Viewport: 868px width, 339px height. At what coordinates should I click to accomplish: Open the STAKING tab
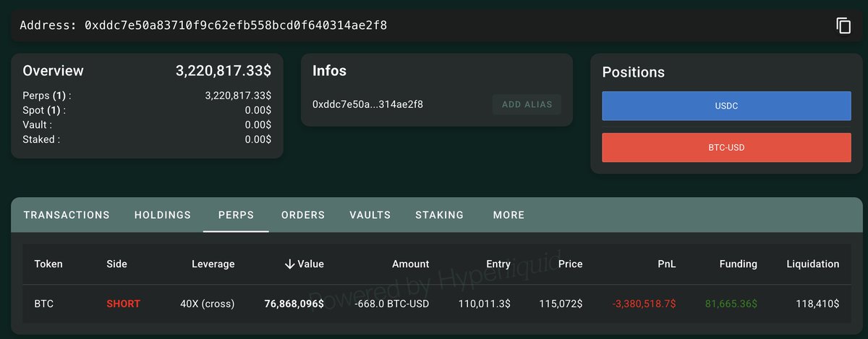[x=439, y=215]
